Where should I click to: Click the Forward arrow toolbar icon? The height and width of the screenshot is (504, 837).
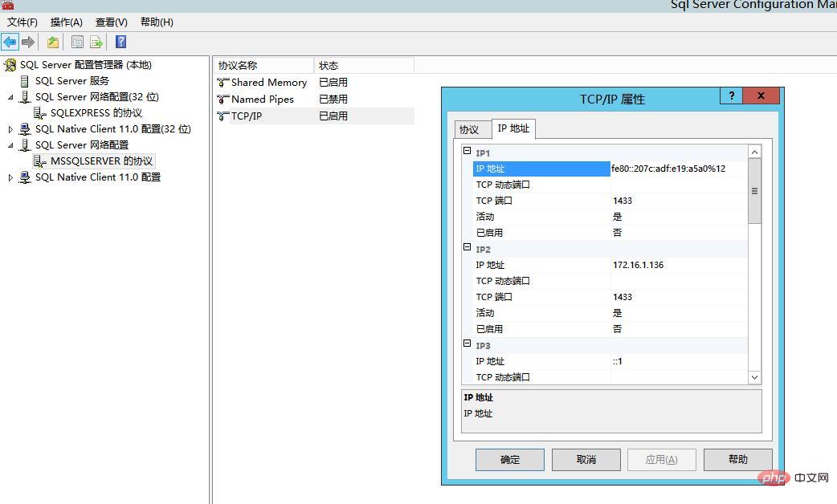tap(28, 42)
